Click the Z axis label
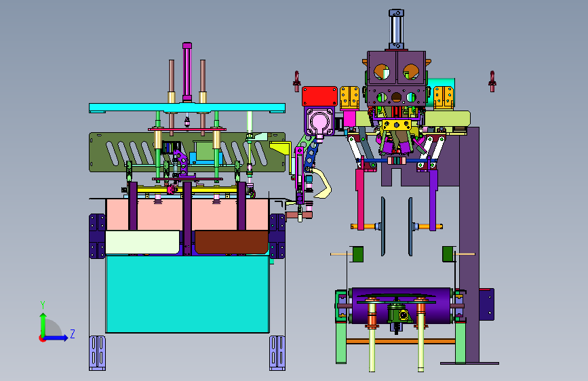The width and height of the screenshot is (588, 381). click(73, 334)
